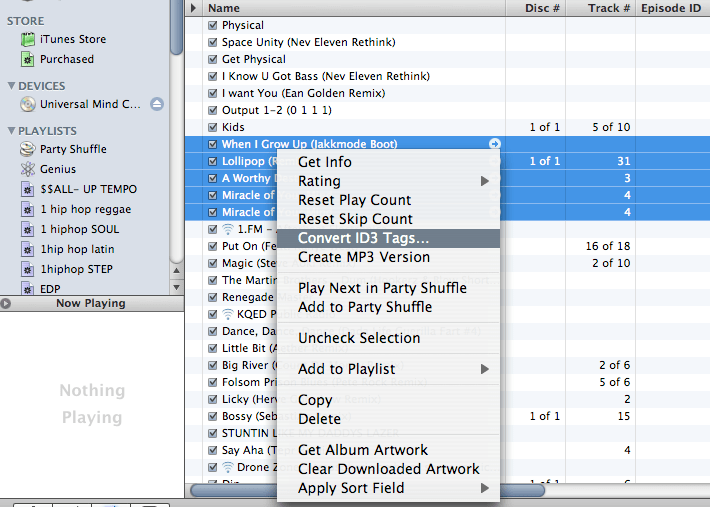Click the Now Playing panel toggle arrow

(x=5, y=303)
